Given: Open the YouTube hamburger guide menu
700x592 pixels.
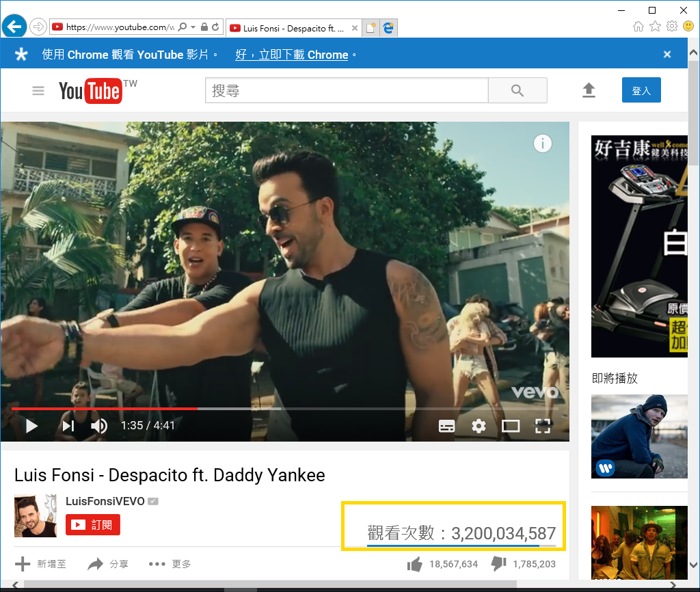Looking at the screenshot, I should 38,91.
